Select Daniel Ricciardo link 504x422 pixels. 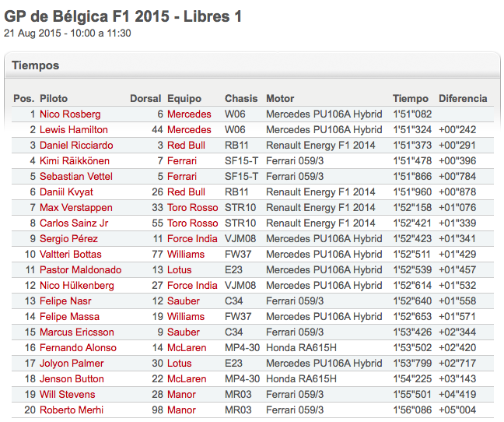point(76,146)
